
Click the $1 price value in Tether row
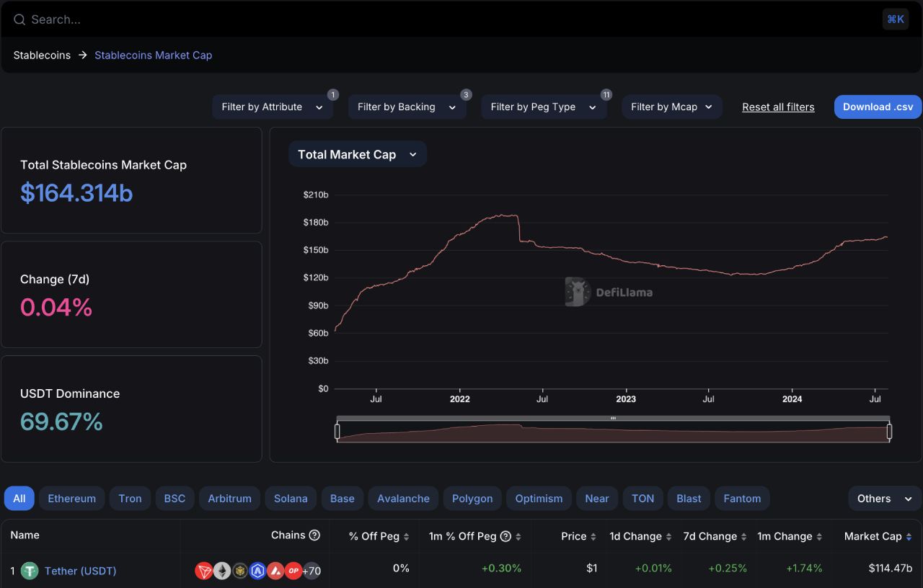[x=591, y=568]
